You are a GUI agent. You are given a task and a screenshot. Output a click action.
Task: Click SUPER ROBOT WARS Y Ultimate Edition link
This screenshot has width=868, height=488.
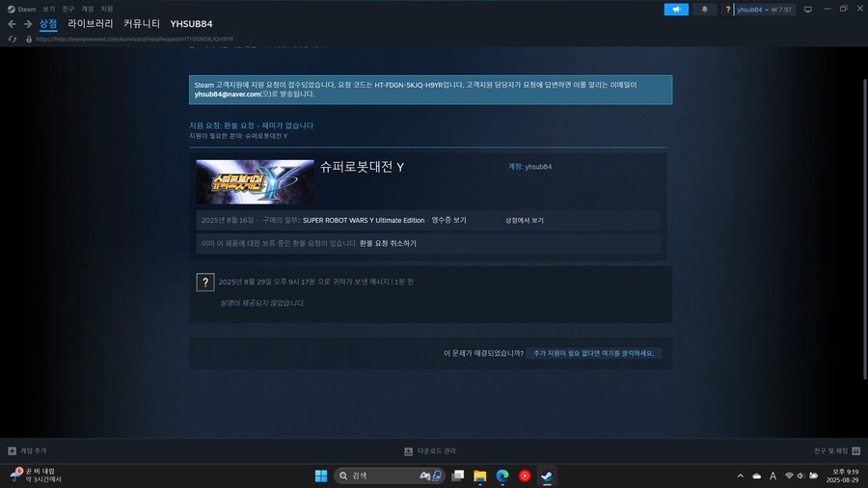(364, 220)
